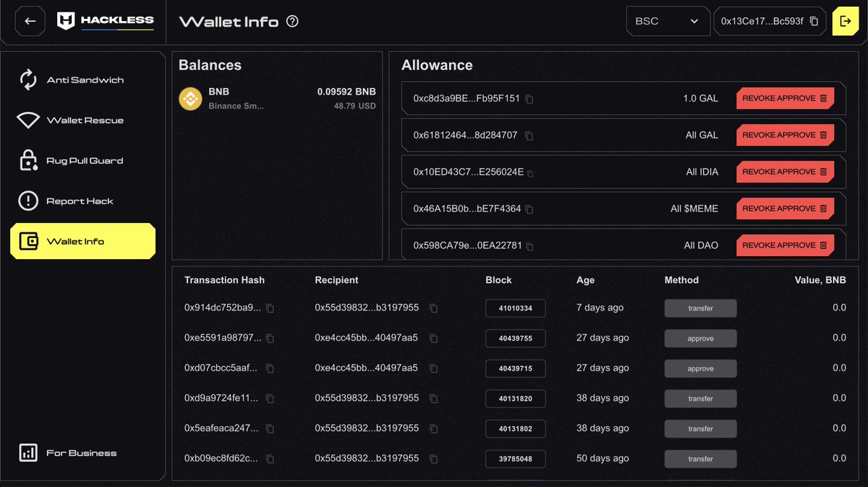Viewport: 868px width, 487px height.
Task: Copy recipient in block 40439715 row
Action: [433, 369]
